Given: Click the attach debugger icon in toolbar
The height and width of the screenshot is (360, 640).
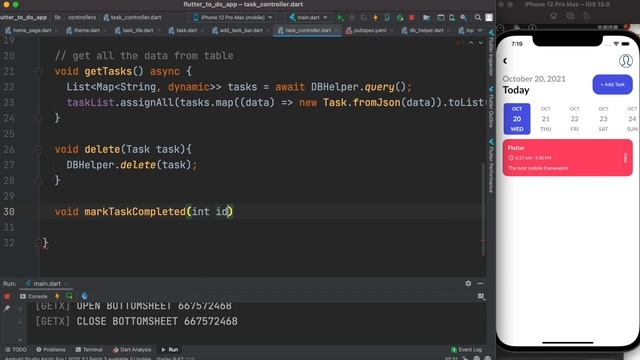Looking at the screenshot, I should click(x=400, y=18).
